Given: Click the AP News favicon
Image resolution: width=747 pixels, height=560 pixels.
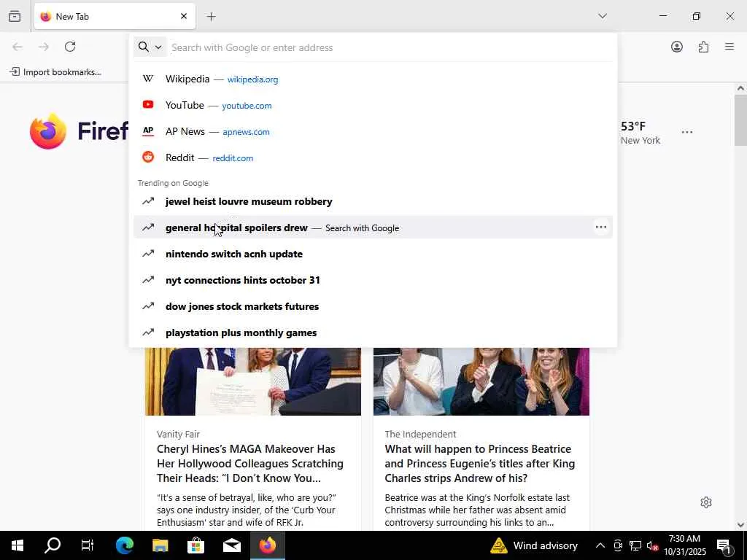Looking at the screenshot, I should (x=148, y=131).
